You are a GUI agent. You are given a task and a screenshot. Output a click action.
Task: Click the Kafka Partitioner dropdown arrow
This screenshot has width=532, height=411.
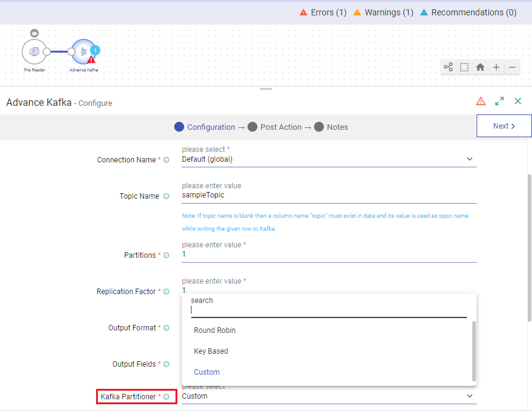click(x=470, y=396)
